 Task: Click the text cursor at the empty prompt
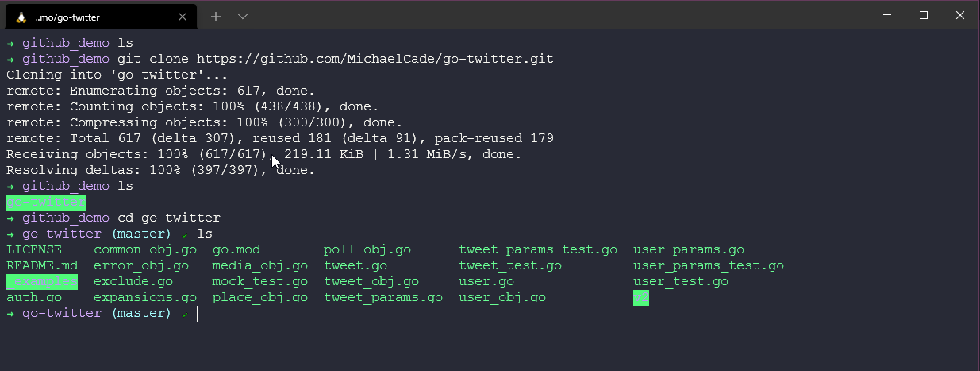pyautogui.click(x=197, y=313)
